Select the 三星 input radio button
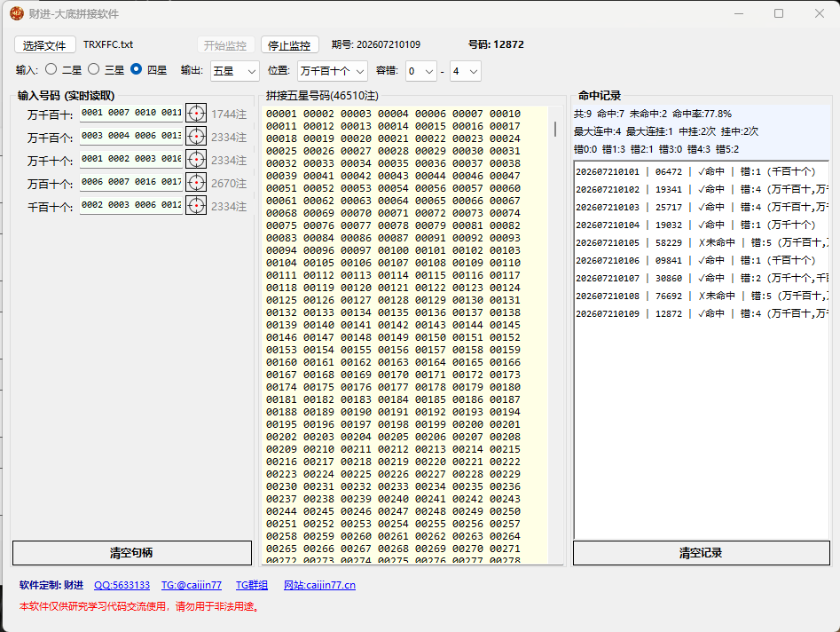 click(x=94, y=69)
